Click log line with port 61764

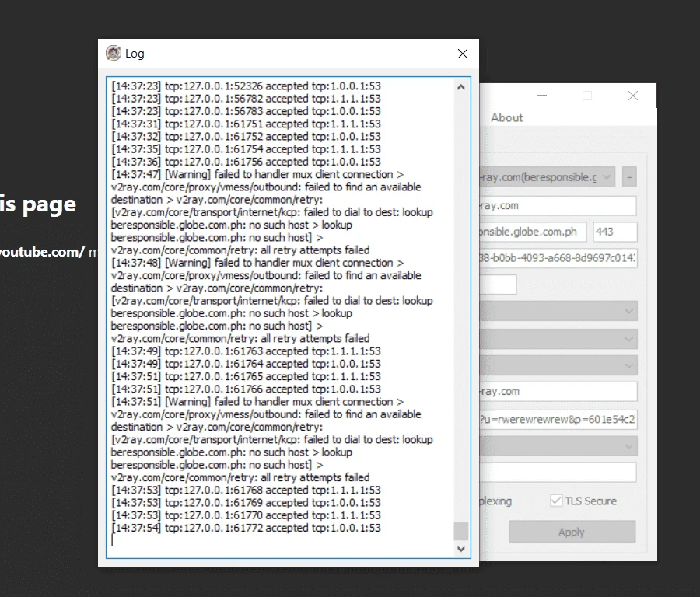[x=246, y=364]
